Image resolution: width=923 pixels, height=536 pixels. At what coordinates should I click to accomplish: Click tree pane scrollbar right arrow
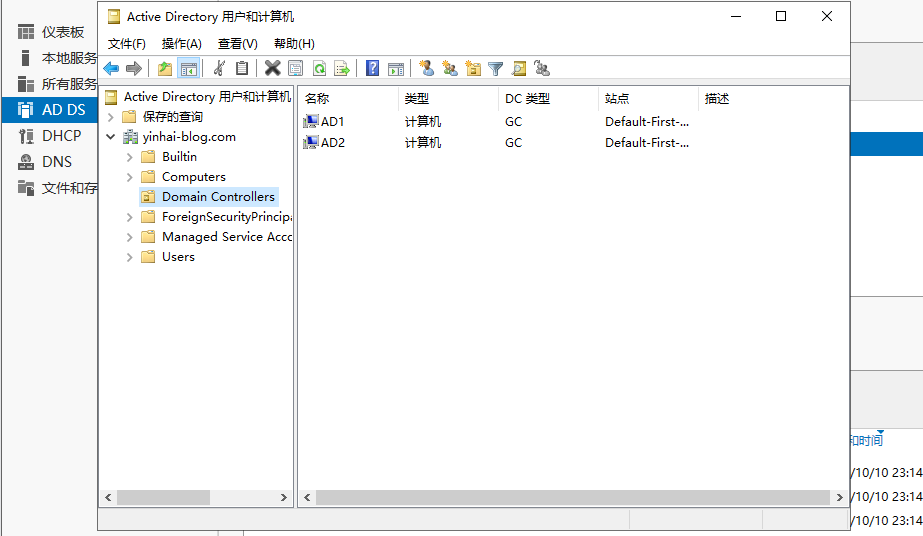(x=284, y=498)
